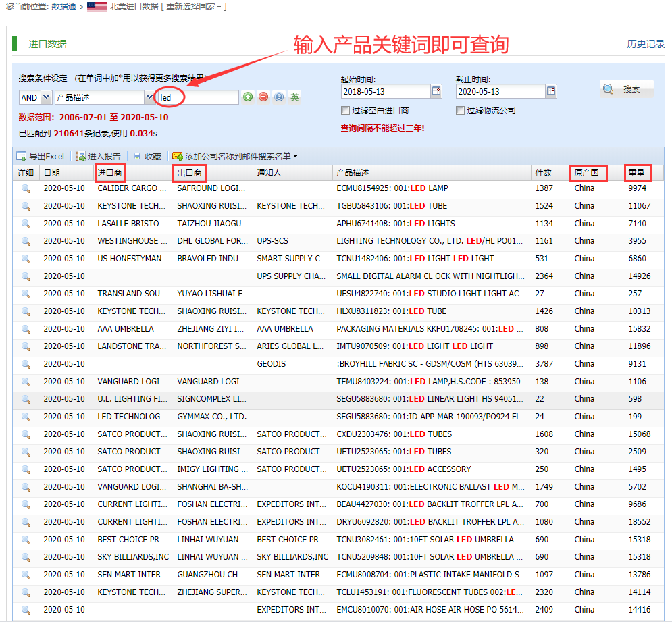
Task: Remove search condition with red minus icon
Action: point(263,97)
